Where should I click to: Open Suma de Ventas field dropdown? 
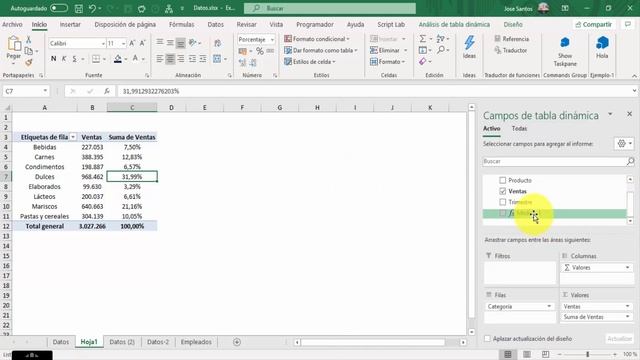[628, 317]
